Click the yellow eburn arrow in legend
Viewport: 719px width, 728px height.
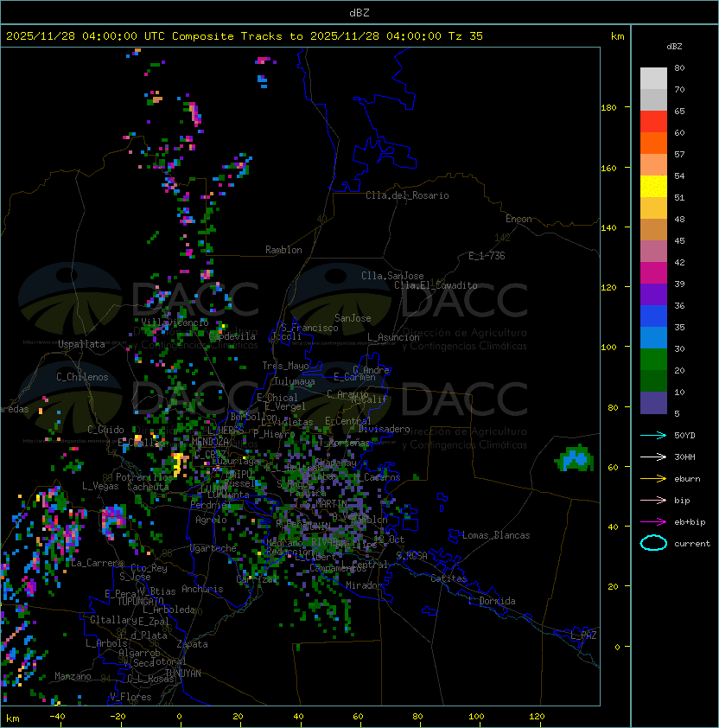coord(653,479)
